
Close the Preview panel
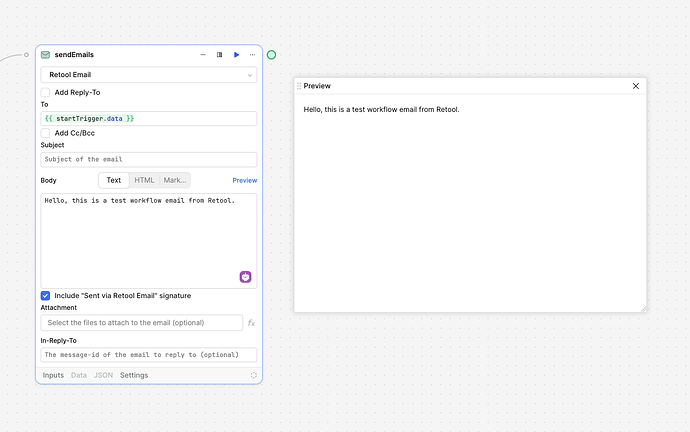[x=635, y=86]
